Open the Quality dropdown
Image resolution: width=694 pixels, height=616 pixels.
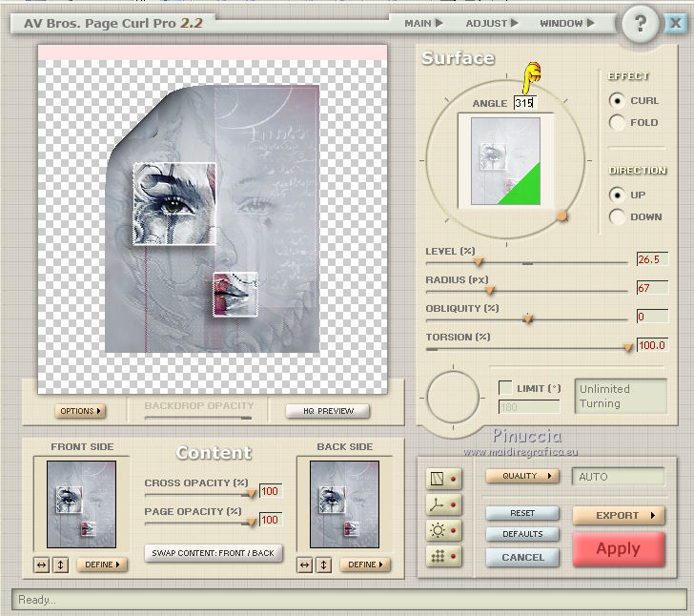(522, 476)
